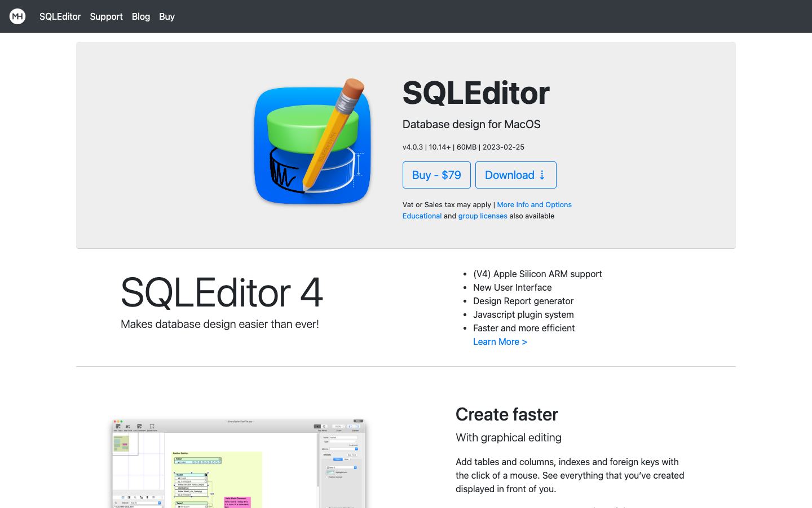The height and width of the screenshot is (508, 812).
Task: Open the group licenses link
Action: (x=483, y=216)
